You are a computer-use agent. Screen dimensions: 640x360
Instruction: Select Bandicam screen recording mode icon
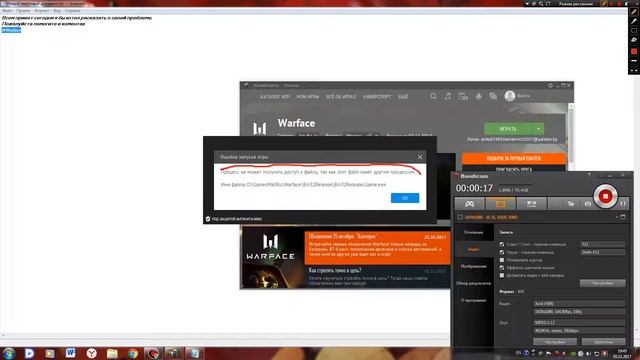(x=500, y=204)
